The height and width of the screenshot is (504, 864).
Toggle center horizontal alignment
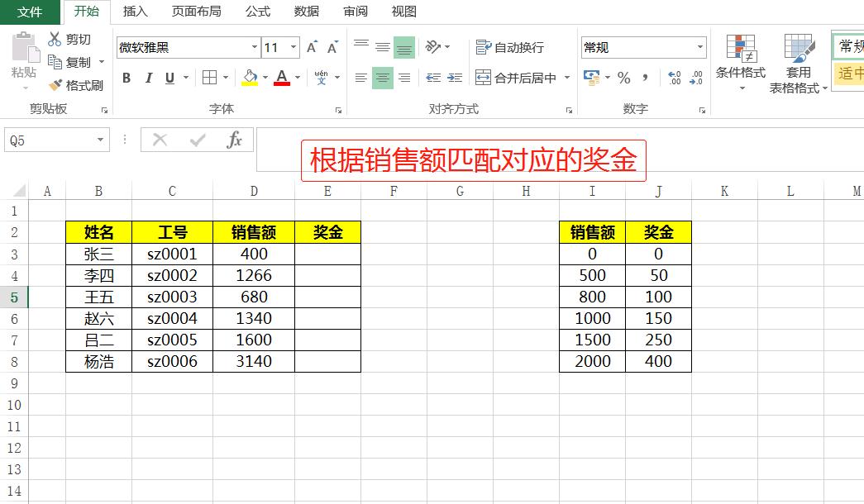(383, 78)
